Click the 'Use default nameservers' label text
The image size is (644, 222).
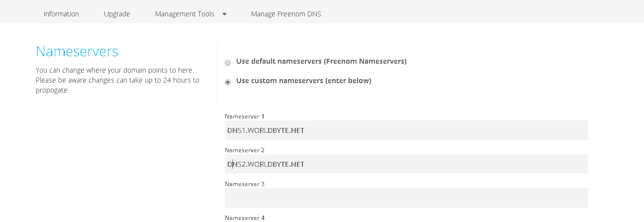321,61
